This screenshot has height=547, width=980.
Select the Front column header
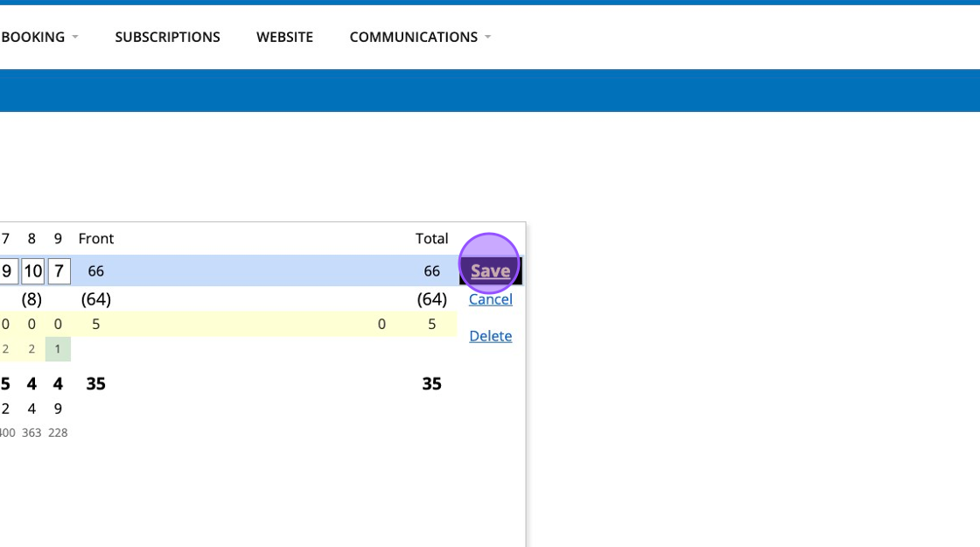click(95, 239)
